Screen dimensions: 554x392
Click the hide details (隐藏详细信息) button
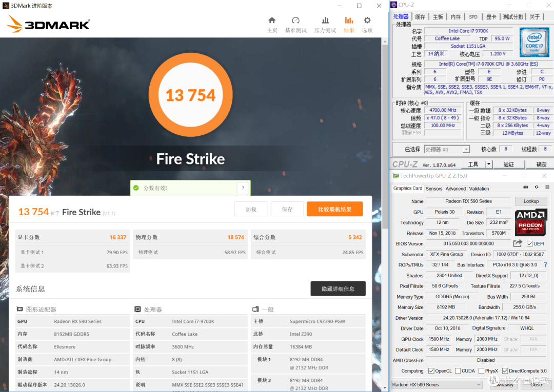tap(338, 289)
